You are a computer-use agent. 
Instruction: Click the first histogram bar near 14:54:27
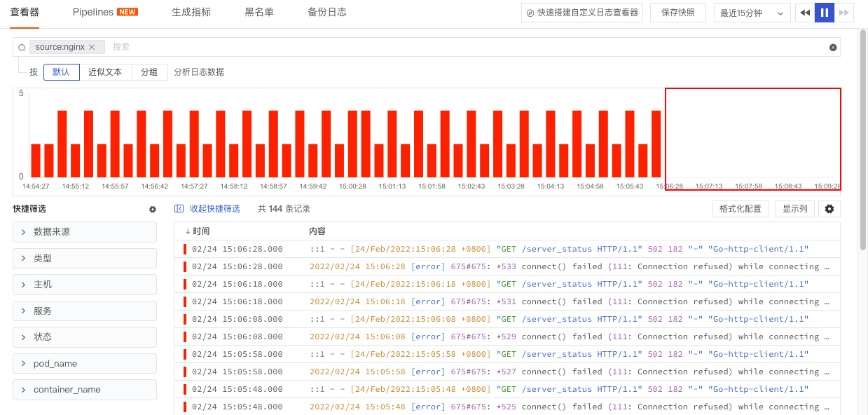[36, 161]
